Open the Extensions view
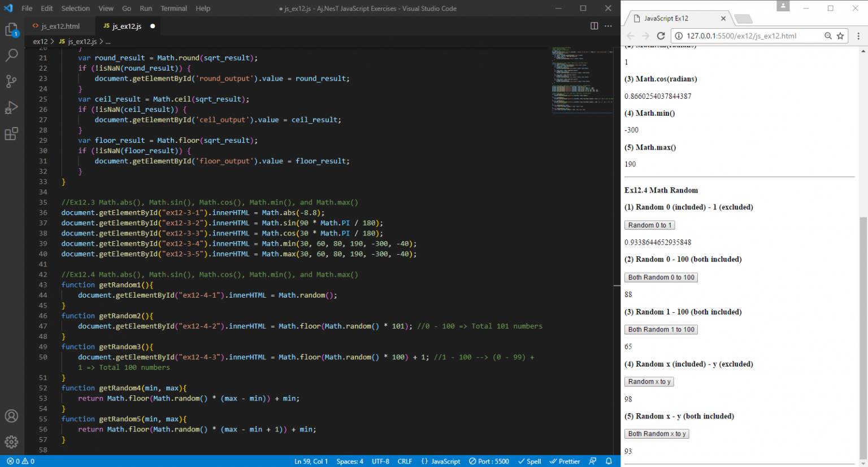The image size is (868, 467). click(x=12, y=134)
